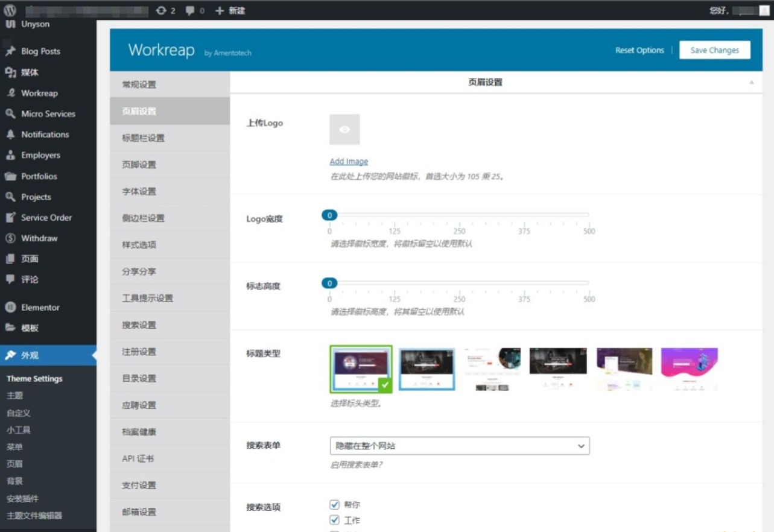Image resolution: width=774 pixels, height=532 pixels.
Task: Click the plus 新建 icon
Action: pos(220,11)
